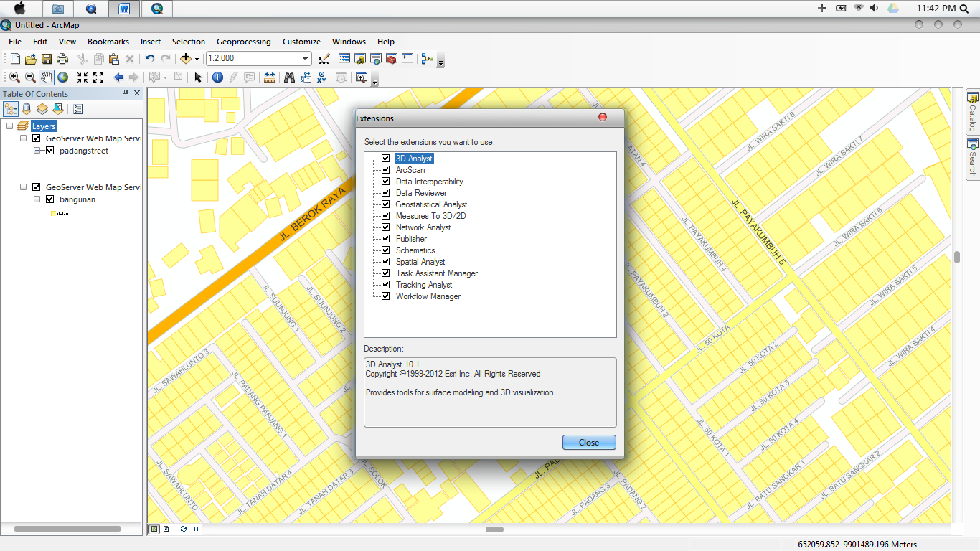The image size is (980, 551).
Task: Open the Geoprocessing menu
Action: click(244, 42)
